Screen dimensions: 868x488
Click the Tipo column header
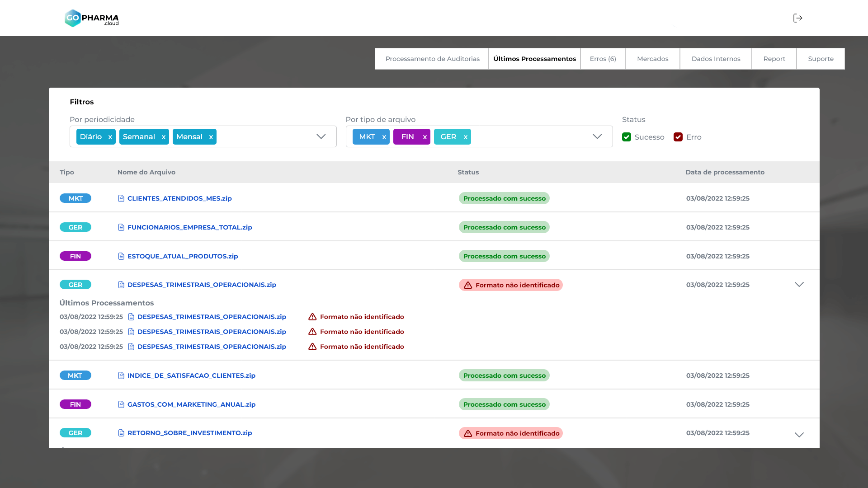(67, 172)
